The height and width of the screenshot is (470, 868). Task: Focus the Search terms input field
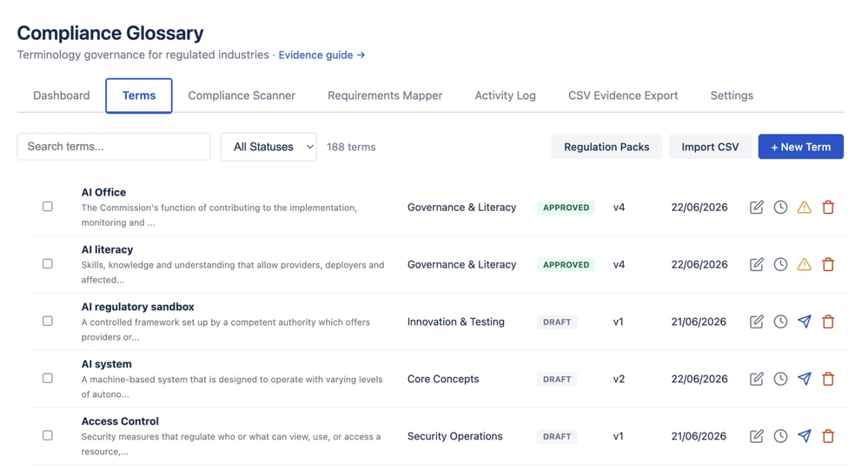point(114,147)
